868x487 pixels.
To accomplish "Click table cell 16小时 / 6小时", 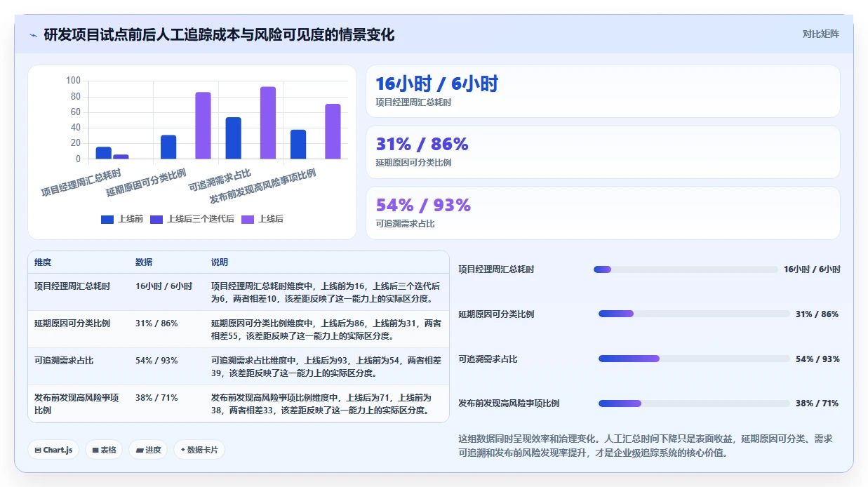I will pyautogui.click(x=163, y=286).
